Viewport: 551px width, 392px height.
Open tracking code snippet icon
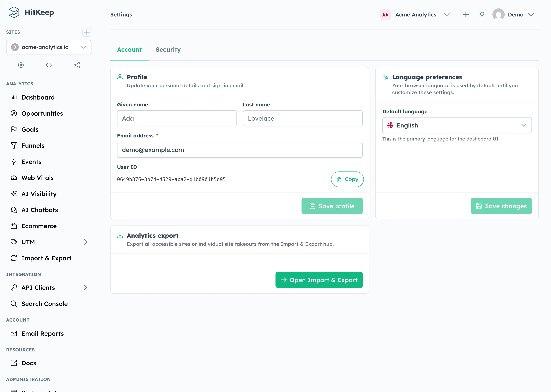pos(49,65)
